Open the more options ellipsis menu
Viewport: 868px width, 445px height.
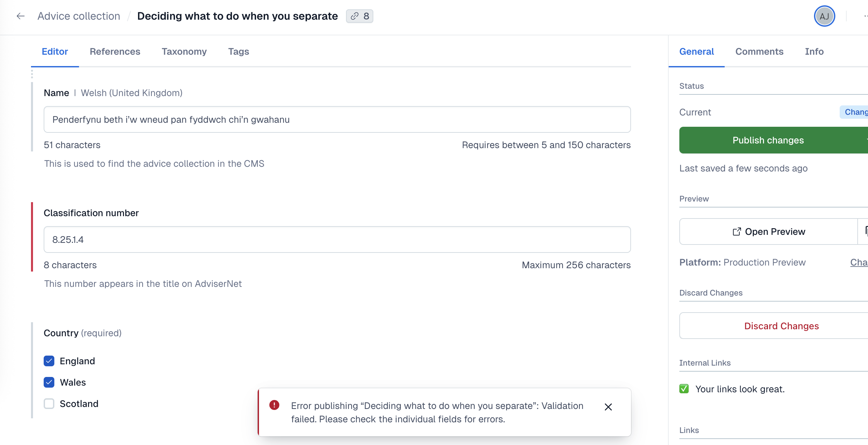(x=866, y=16)
